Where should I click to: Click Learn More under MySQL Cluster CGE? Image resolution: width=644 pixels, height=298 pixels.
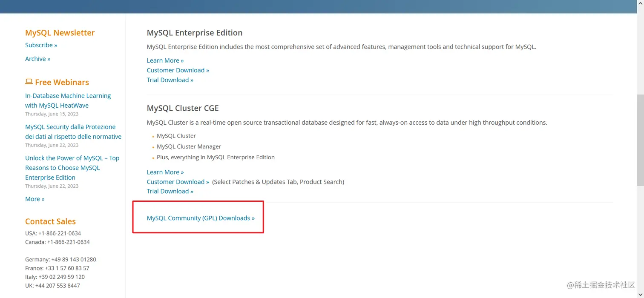click(165, 172)
